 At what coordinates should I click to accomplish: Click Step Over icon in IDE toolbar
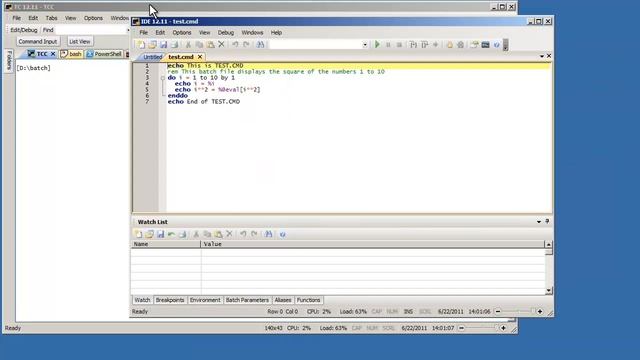[x=424, y=44]
